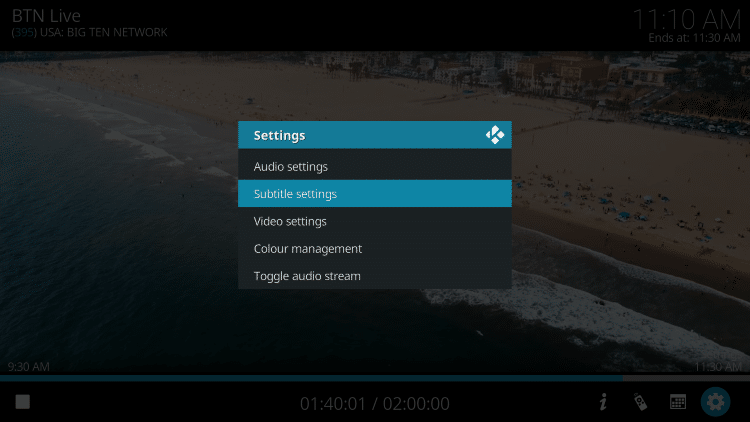This screenshot has width=750, height=422.
Task: Click the 11:30 AM end marker above the progress bar
Action: tap(718, 366)
